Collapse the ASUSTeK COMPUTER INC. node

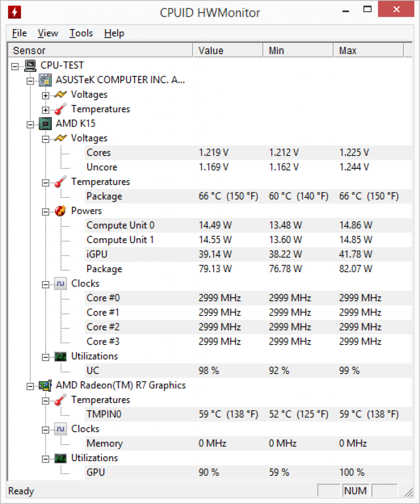30,81
